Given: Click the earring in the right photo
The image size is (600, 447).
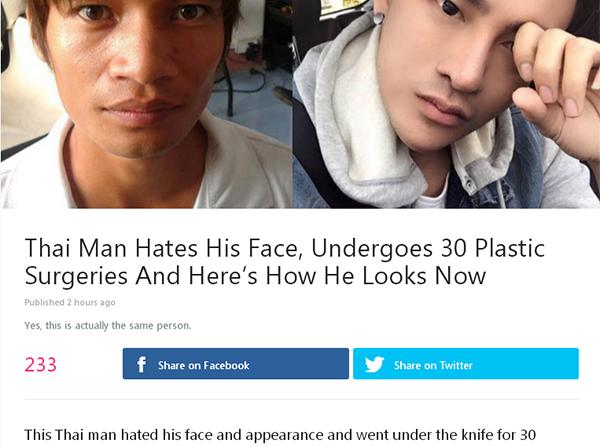Looking at the screenshot, I should pyautogui.click(x=378, y=18).
